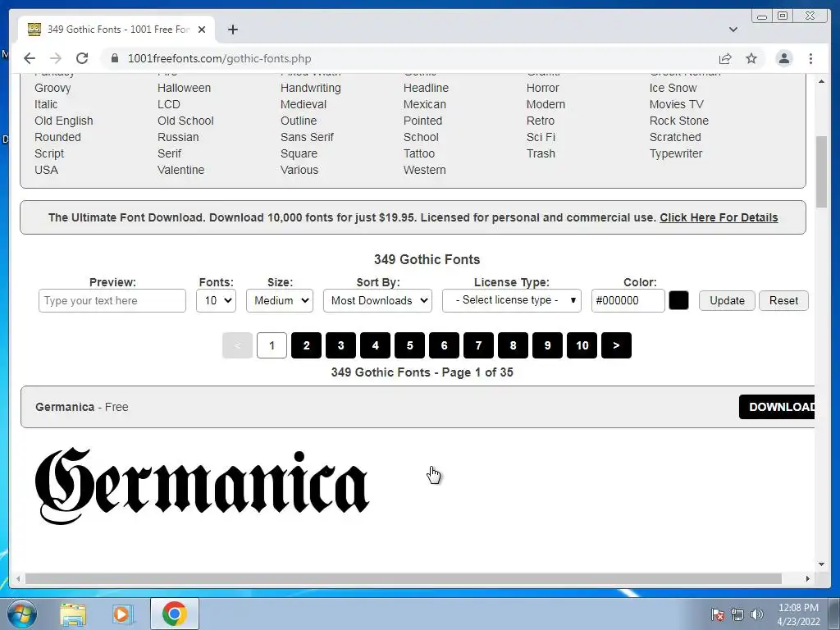Share this page using the share icon
This screenshot has height=630, width=840.
click(725, 58)
